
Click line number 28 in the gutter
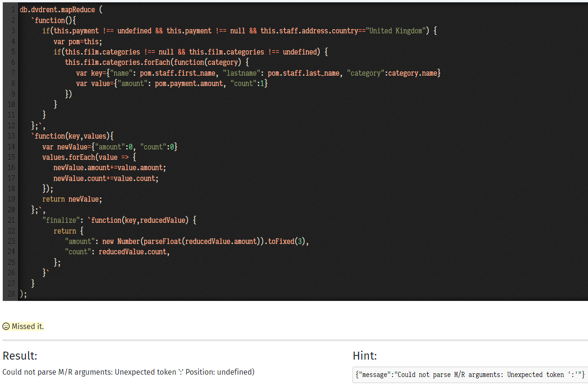[11, 294]
